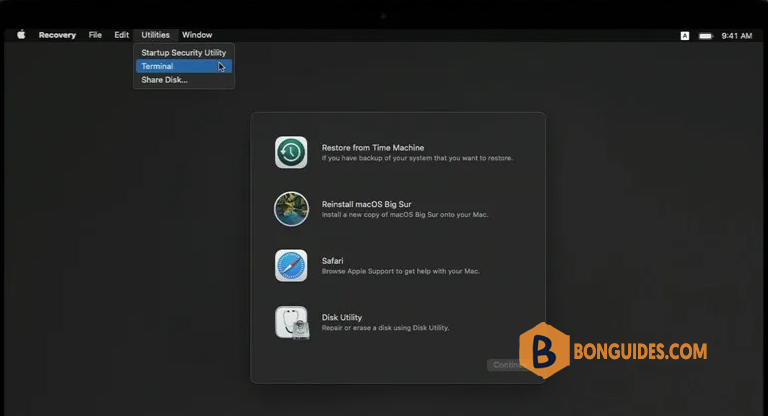This screenshot has height=416, width=768.
Task: Select Terminal from the Utilities menu
Action: (x=184, y=66)
